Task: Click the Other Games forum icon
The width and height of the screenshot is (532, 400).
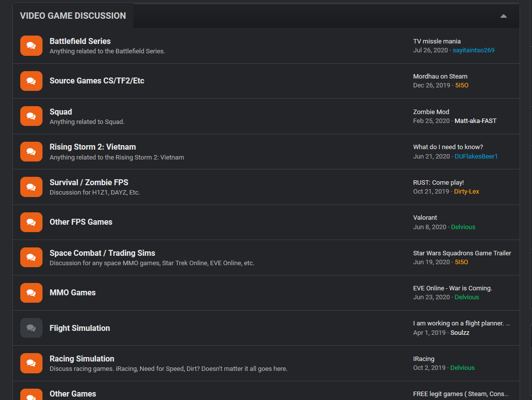Action: pyautogui.click(x=31, y=395)
